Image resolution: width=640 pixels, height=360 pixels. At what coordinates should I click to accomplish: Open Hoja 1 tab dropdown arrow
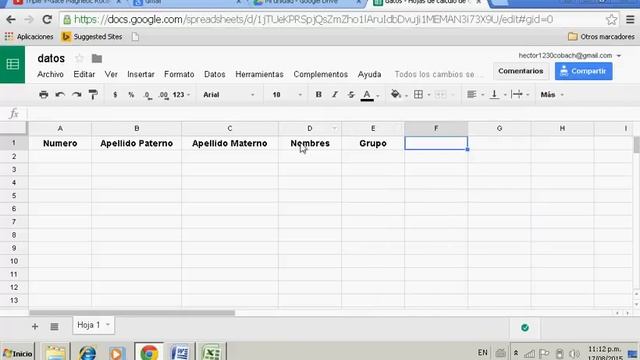point(108,325)
